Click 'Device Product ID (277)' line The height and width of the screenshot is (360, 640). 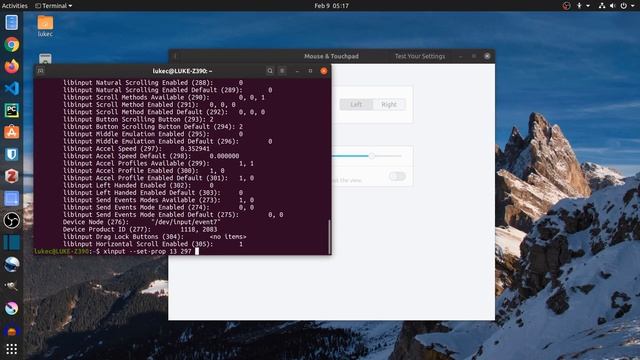point(140,229)
